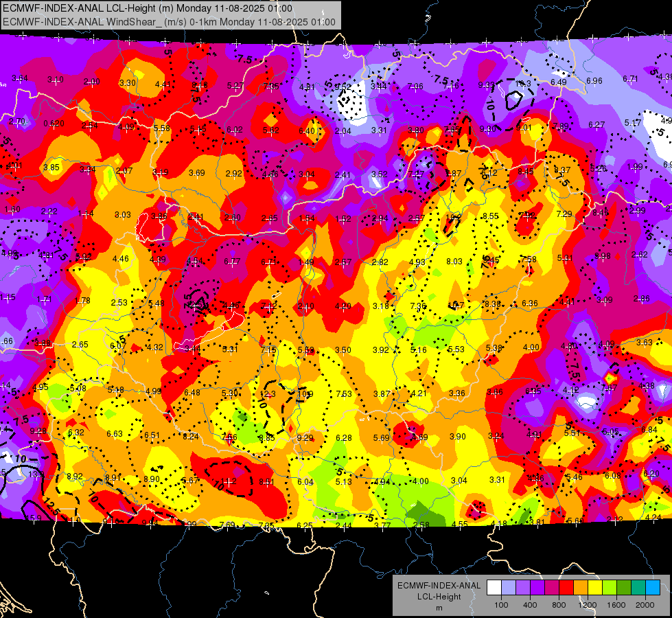This screenshot has width=672, height=618.
Task: Select the grid value 9.29
Action: click(305, 438)
